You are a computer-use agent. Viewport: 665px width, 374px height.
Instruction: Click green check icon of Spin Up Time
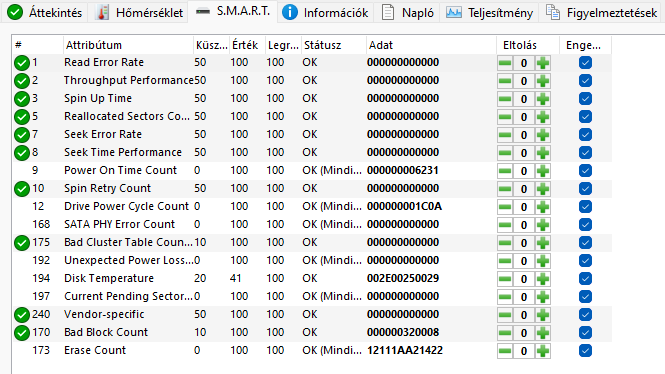point(22,99)
